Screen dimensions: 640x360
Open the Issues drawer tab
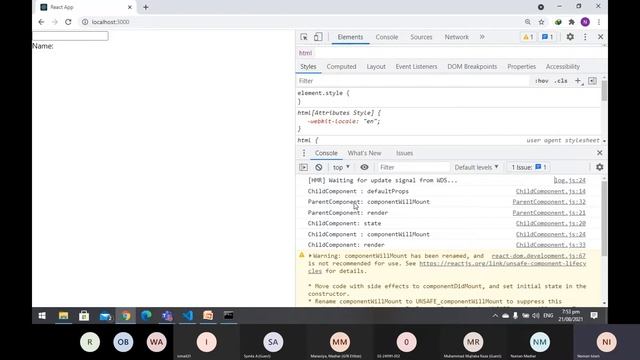tap(404, 153)
